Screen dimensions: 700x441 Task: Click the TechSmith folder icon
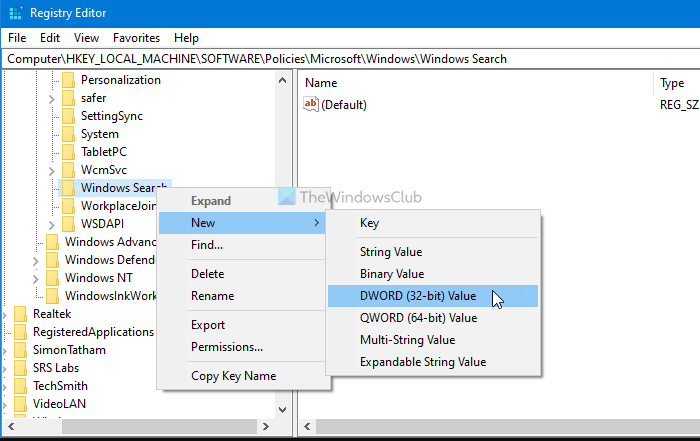[x=20, y=386]
